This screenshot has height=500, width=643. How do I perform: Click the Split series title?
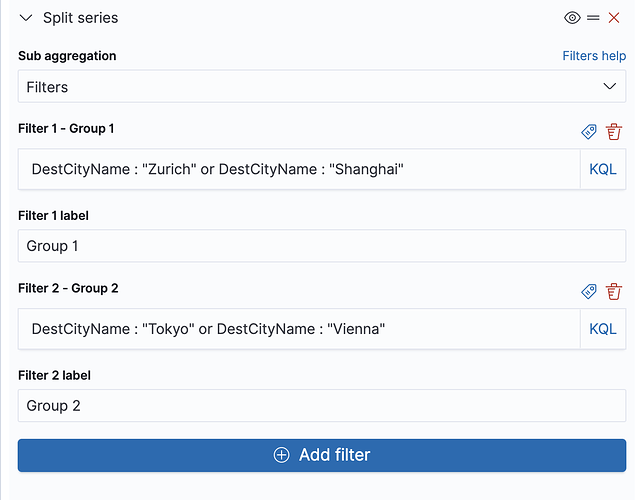pyautogui.click(x=80, y=18)
